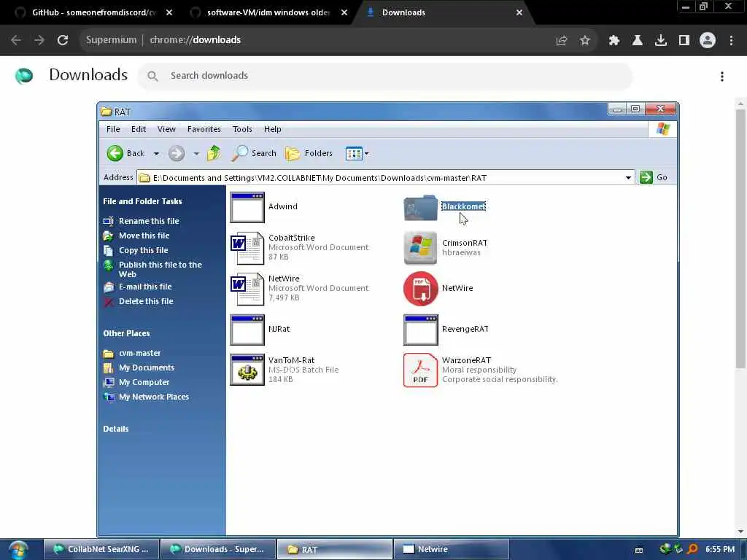Image resolution: width=747 pixels, height=560 pixels.
Task: Open the Views icon in toolbar
Action: [354, 153]
